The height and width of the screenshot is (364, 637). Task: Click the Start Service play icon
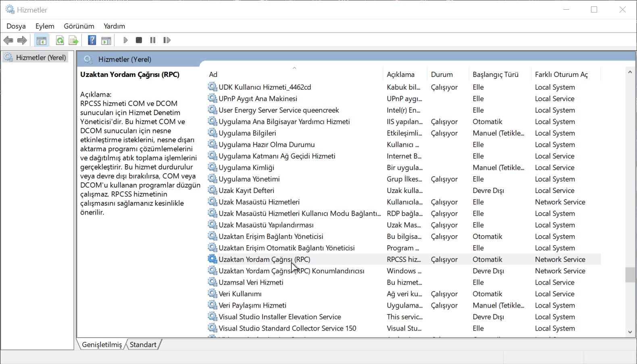(x=125, y=40)
